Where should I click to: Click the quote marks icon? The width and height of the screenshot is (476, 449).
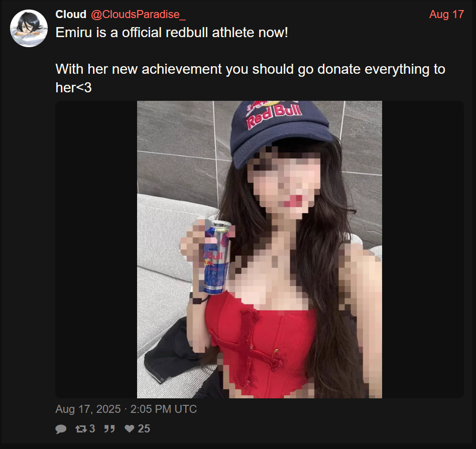109,428
